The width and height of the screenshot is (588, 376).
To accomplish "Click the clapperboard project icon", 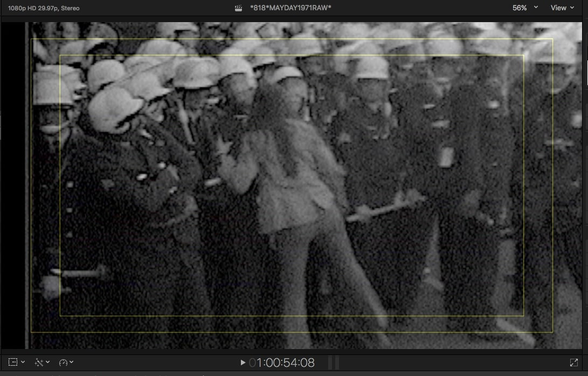I will pyautogui.click(x=238, y=8).
